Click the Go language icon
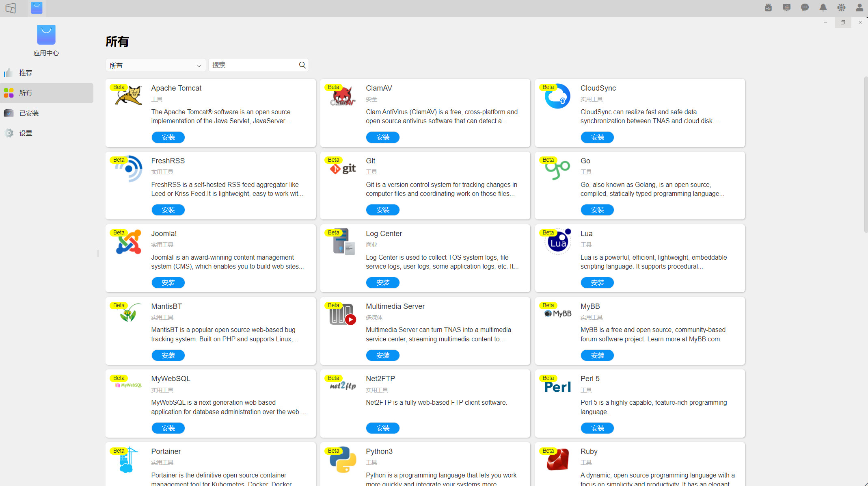Viewport: 868px width, 486px height. (x=557, y=169)
